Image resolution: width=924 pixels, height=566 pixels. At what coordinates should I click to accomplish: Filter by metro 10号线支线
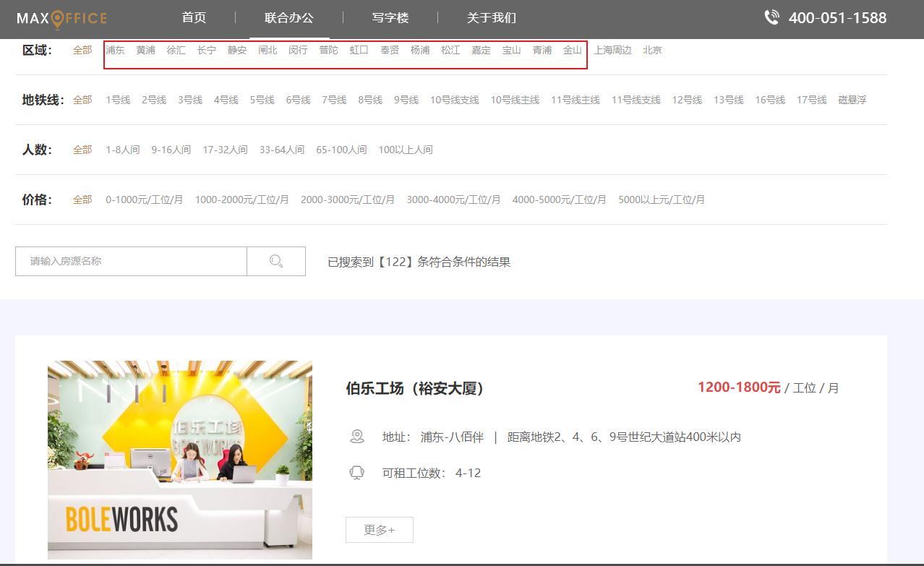click(x=455, y=100)
